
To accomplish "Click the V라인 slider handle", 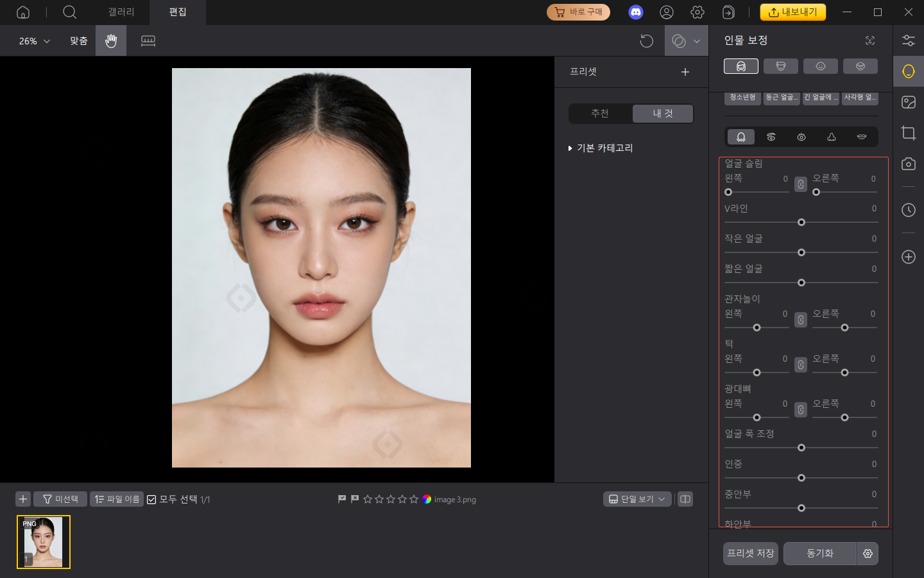I will click(801, 222).
